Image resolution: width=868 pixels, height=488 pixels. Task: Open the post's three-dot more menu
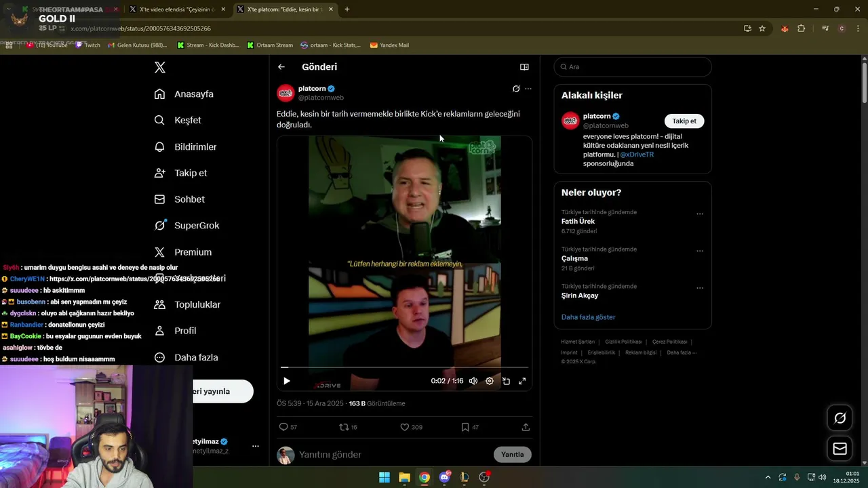coord(528,89)
